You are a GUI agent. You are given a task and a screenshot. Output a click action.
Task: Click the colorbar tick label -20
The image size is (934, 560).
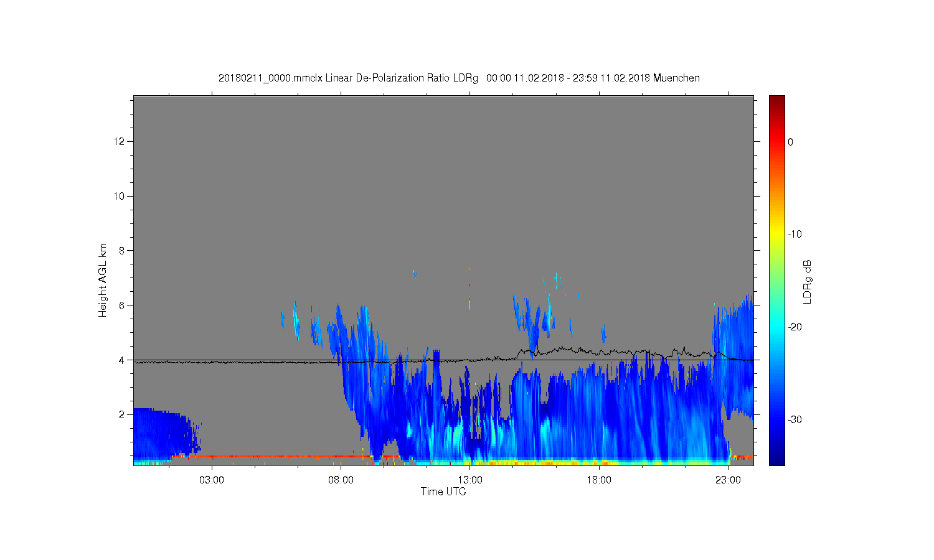click(795, 327)
